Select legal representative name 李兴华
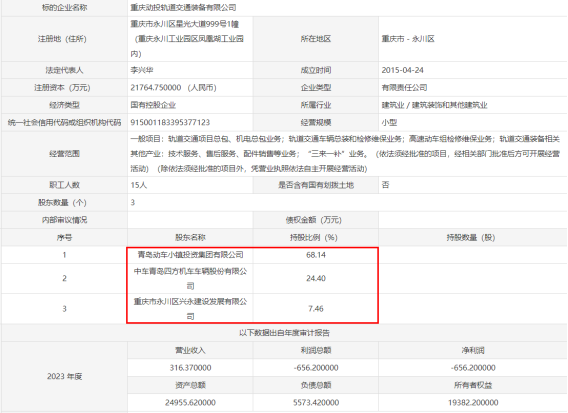Screen dimensions: 568x413 [142, 70]
